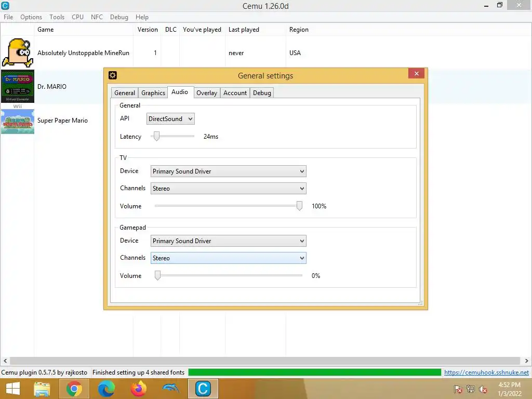Open the File menu
532x399 pixels.
coord(8,17)
